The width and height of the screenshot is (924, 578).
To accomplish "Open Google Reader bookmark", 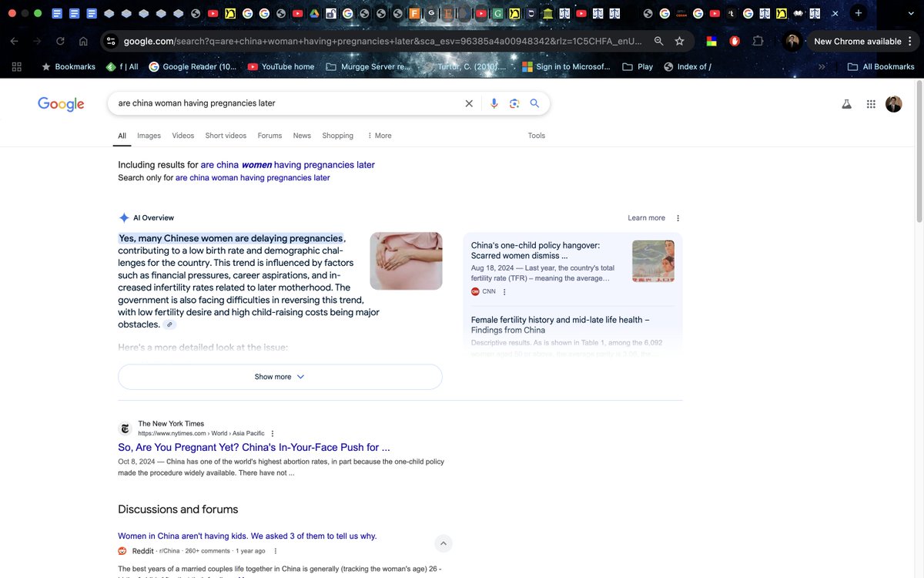I will [x=193, y=67].
